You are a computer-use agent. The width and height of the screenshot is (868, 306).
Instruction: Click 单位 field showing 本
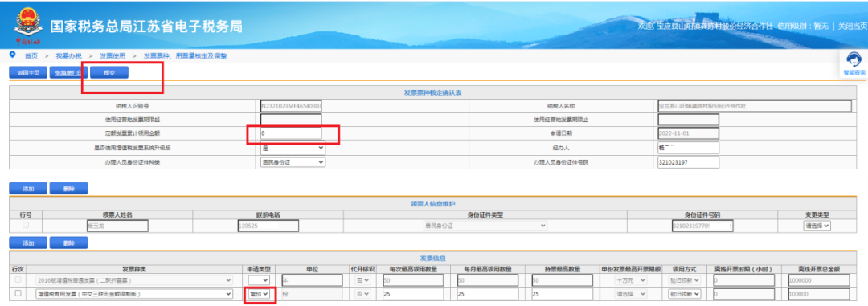tap(312, 280)
